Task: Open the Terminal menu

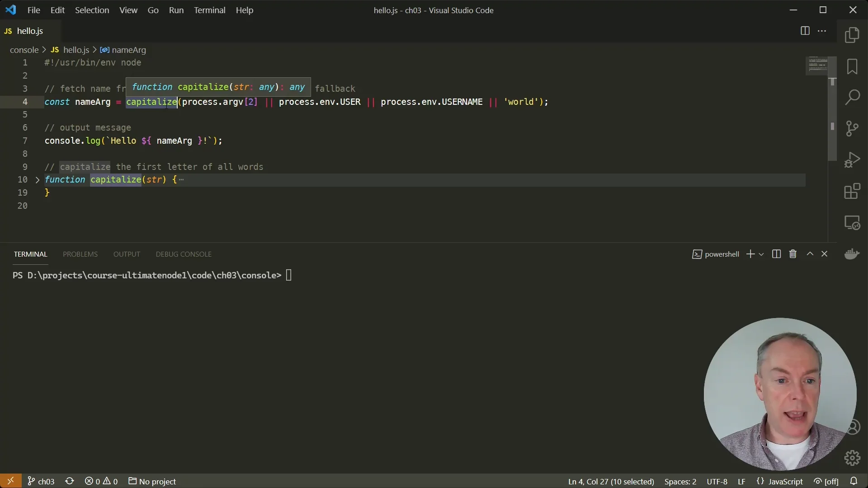Action: click(x=209, y=10)
